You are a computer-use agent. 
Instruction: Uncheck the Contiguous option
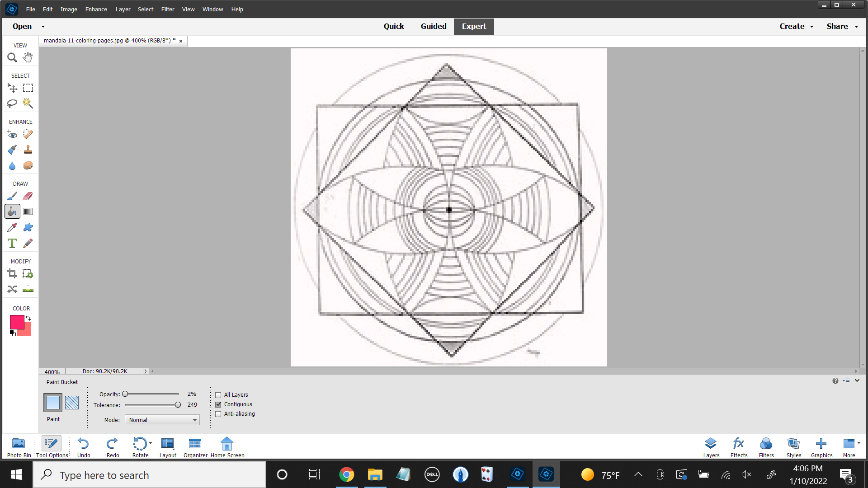(x=218, y=404)
